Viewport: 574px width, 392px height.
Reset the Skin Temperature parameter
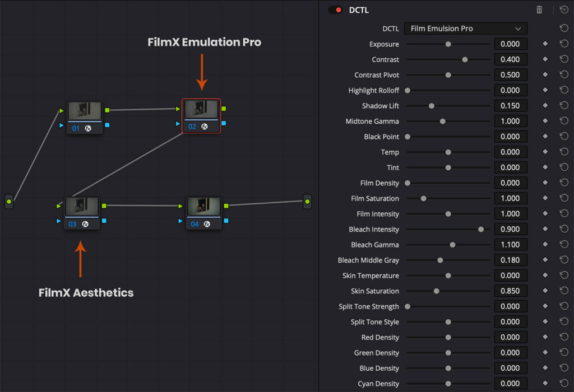(564, 275)
